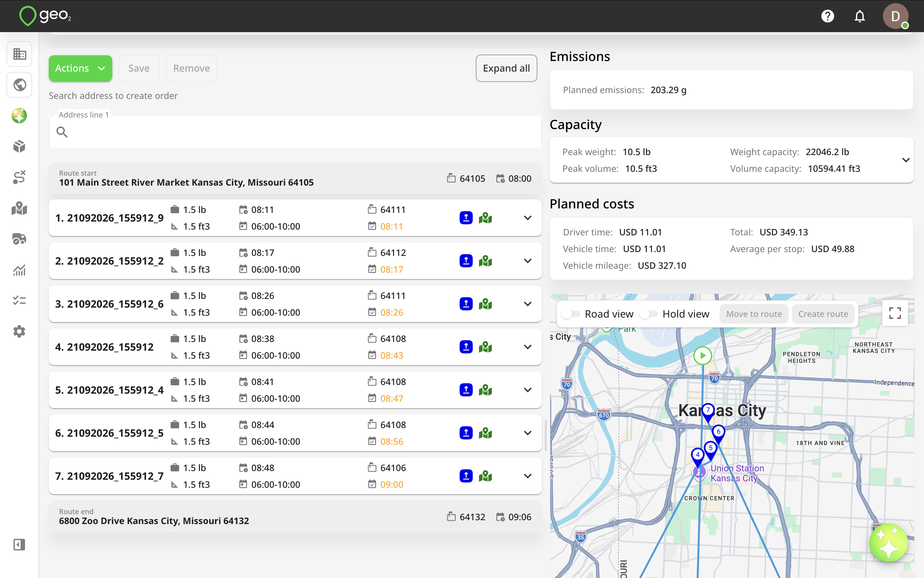924x578 pixels.
Task: Expand order 3 21092026_155912_6 row
Action: (x=528, y=304)
